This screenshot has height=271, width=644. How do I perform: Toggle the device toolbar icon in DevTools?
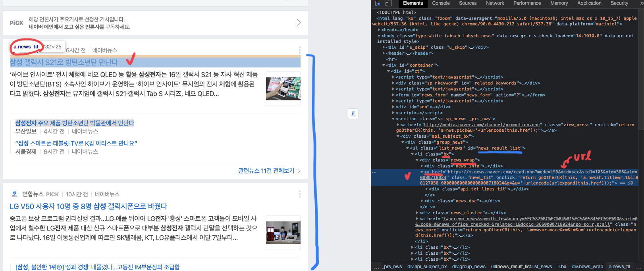coord(388,3)
